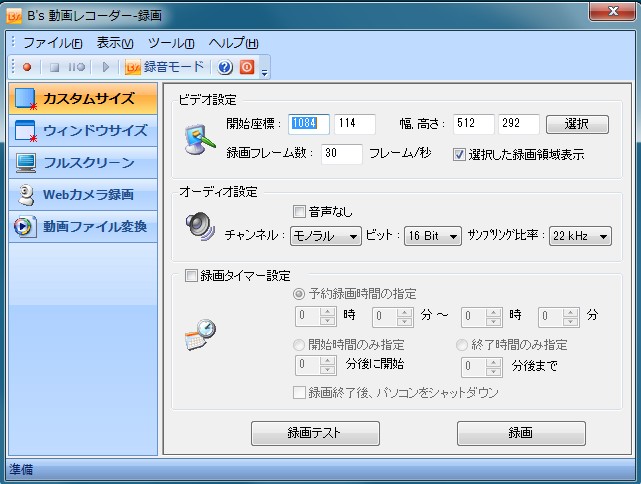Select フルスクリーン mode in sidebar
Screen dimensions: 641x484
[83, 163]
